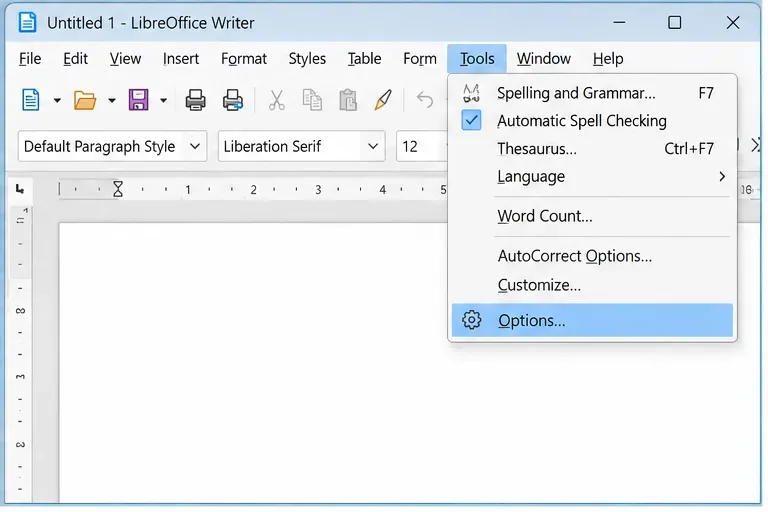This screenshot has width=768, height=512.
Task: Choose Spelling and Grammar... menu entry
Action: pos(592,93)
